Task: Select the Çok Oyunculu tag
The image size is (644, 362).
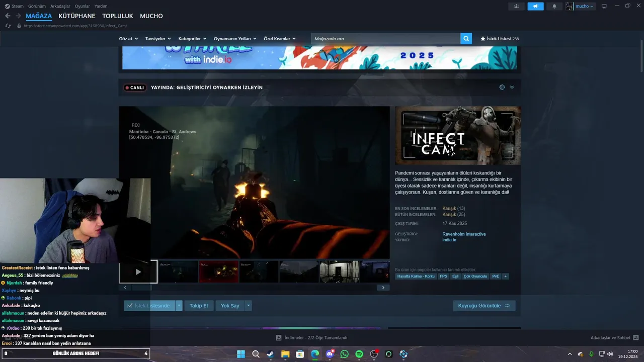Action: pos(475,277)
